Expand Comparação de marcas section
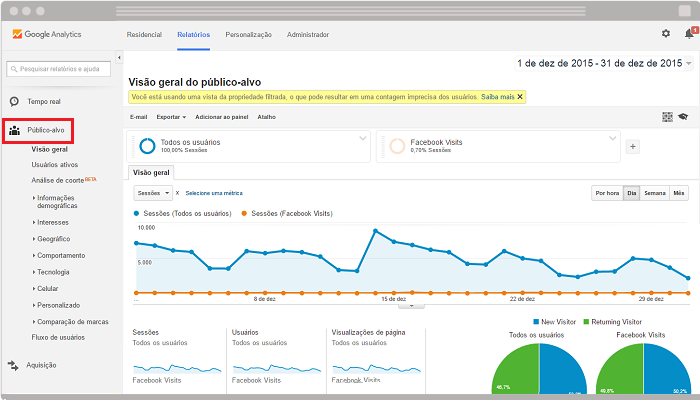 point(71,322)
